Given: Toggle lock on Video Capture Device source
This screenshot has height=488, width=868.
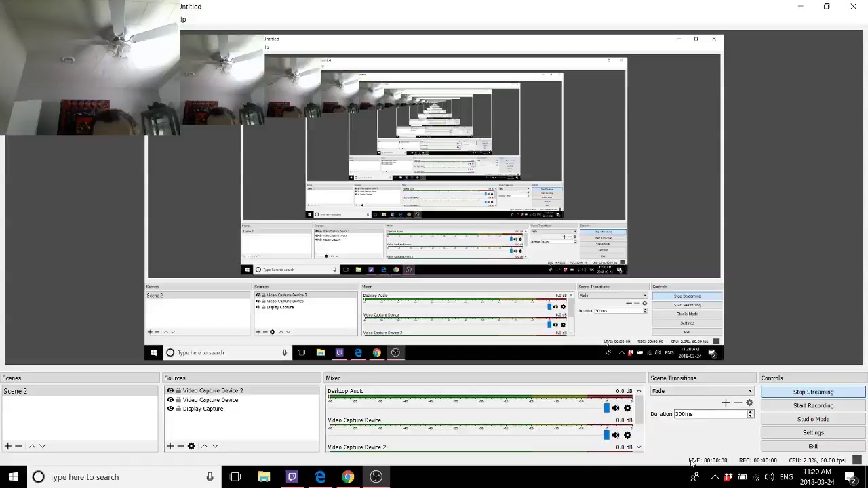Looking at the screenshot, I should (178, 400).
